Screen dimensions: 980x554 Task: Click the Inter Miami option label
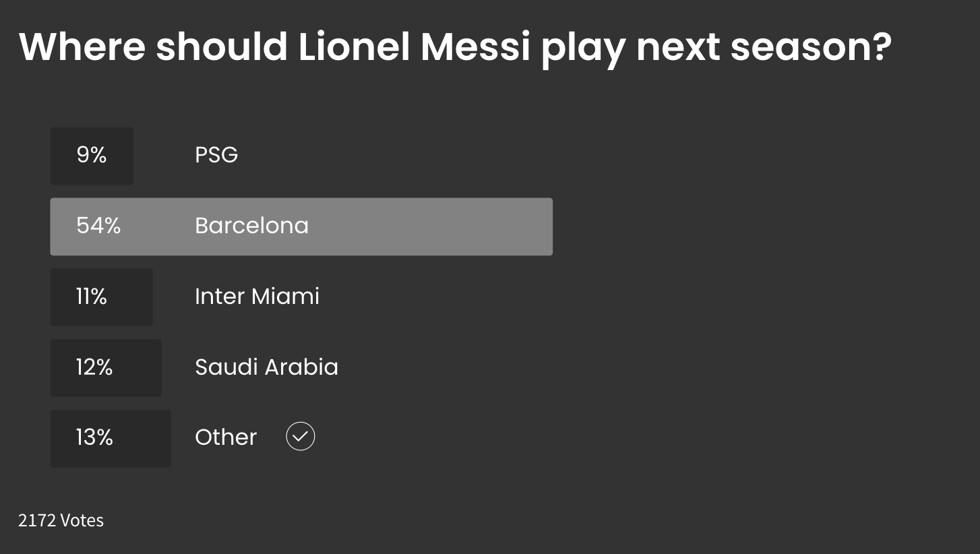coord(257,297)
